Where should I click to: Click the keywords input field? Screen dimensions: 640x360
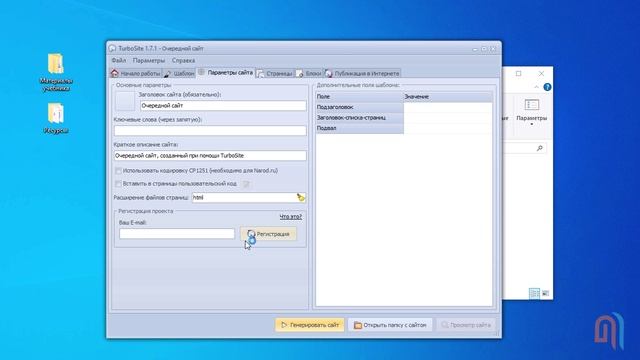click(210, 131)
